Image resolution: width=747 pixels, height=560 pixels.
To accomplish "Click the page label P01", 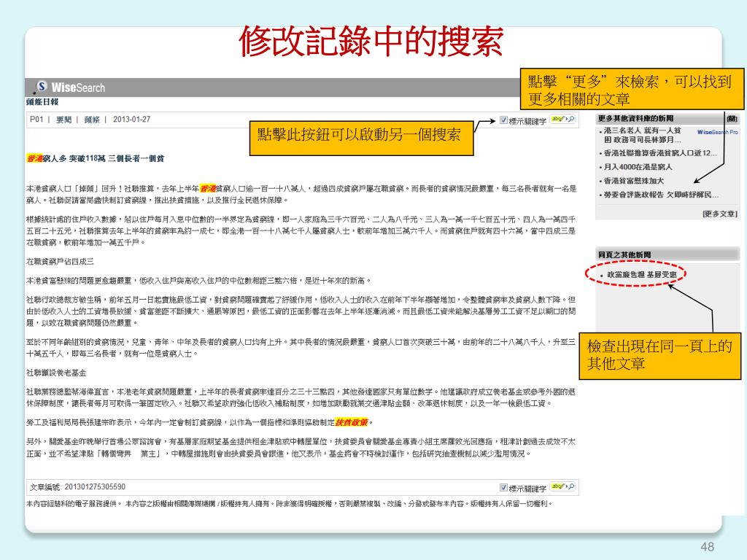I will (x=36, y=119).
